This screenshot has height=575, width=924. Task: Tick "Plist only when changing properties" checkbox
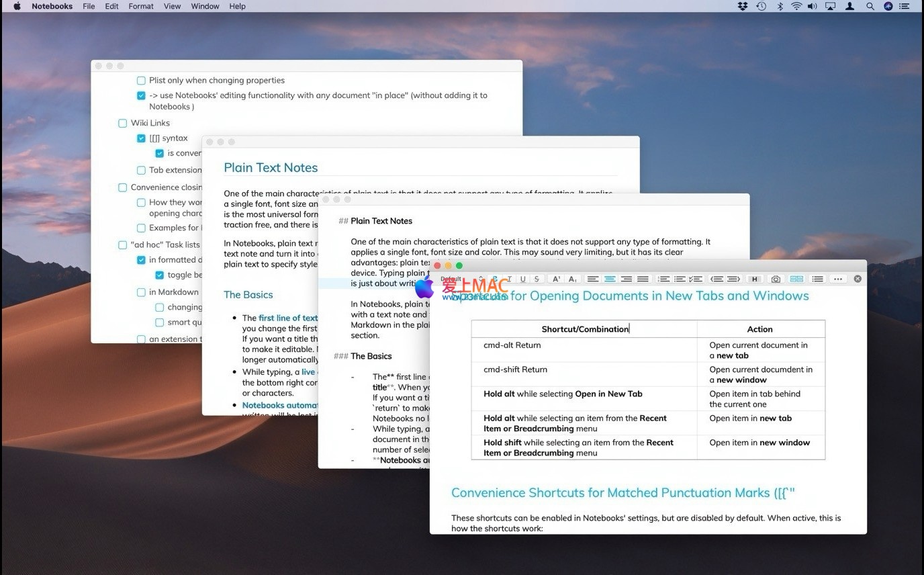click(x=141, y=81)
